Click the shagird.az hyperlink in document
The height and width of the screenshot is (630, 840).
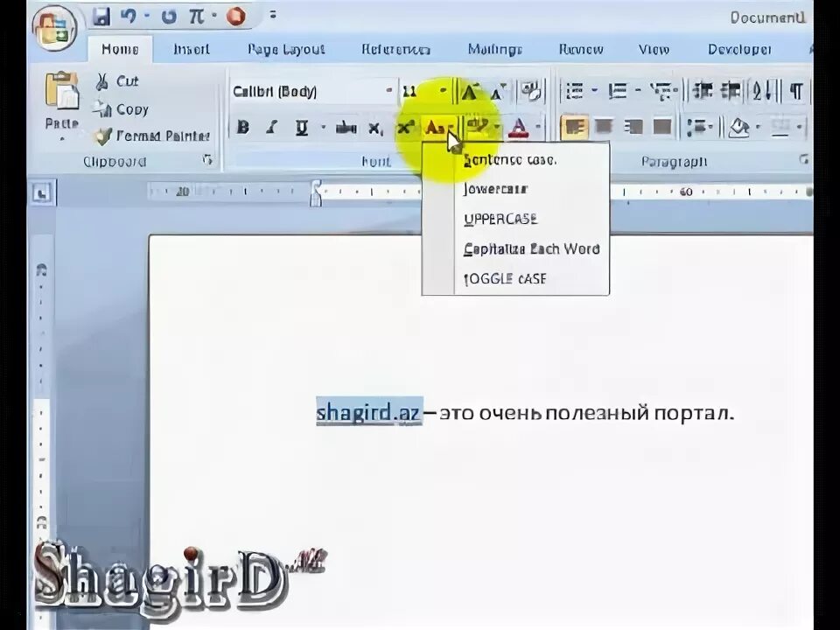click(x=367, y=412)
